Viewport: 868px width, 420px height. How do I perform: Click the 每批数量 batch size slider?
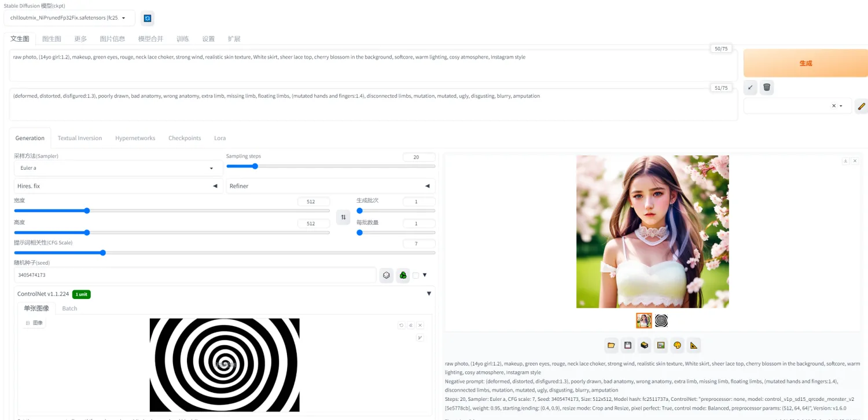[396, 233]
